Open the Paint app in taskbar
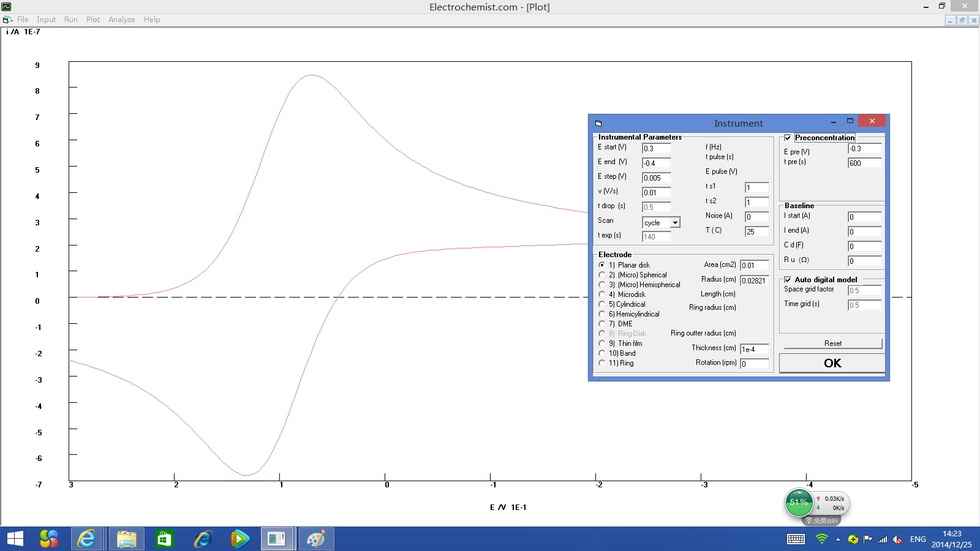The image size is (980, 551). tap(316, 539)
